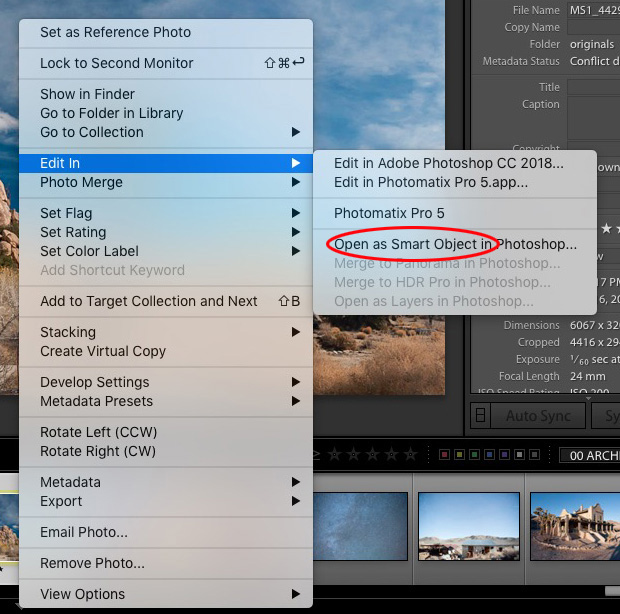This screenshot has width=620, height=614.
Task: Set five-star rating in toolbar
Action: (x=411, y=455)
